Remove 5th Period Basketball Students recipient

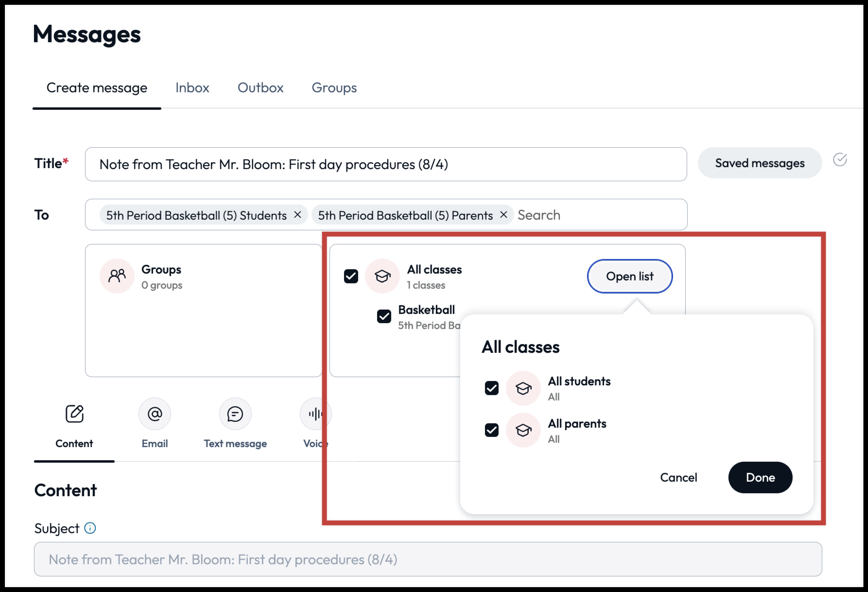click(x=297, y=215)
